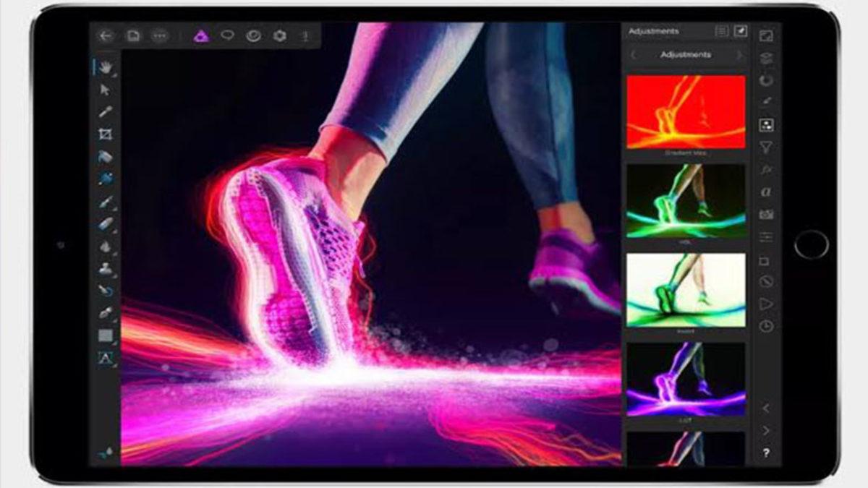
Task: Switch to the Photo Persona triangle
Action: tap(201, 35)
